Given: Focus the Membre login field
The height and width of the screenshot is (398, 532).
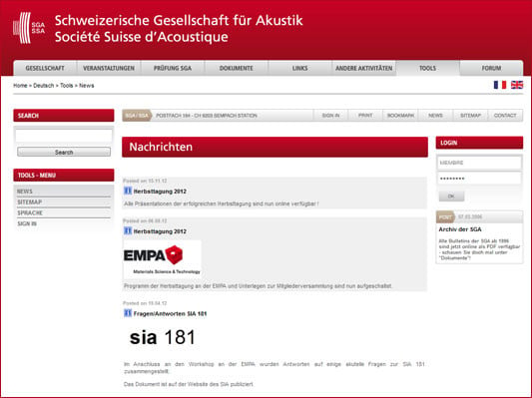Looking at the screenshot, I should click(479, 163).
